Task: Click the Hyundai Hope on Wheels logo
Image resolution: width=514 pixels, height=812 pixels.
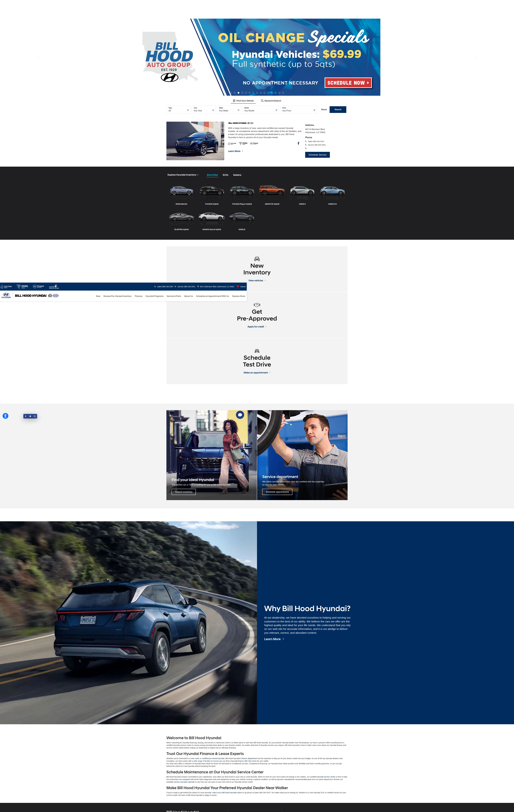Action: [54, 287]
